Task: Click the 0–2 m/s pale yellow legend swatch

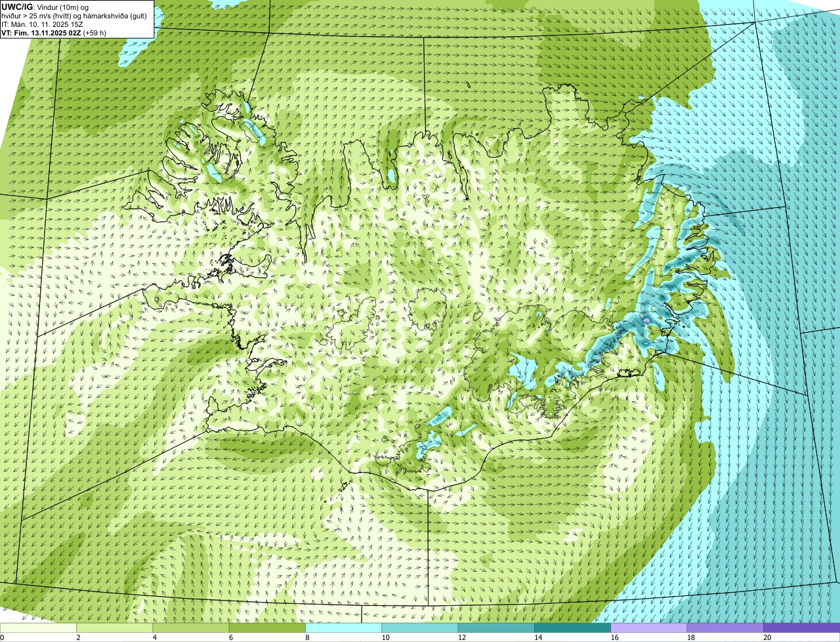Action: point(39,628)
